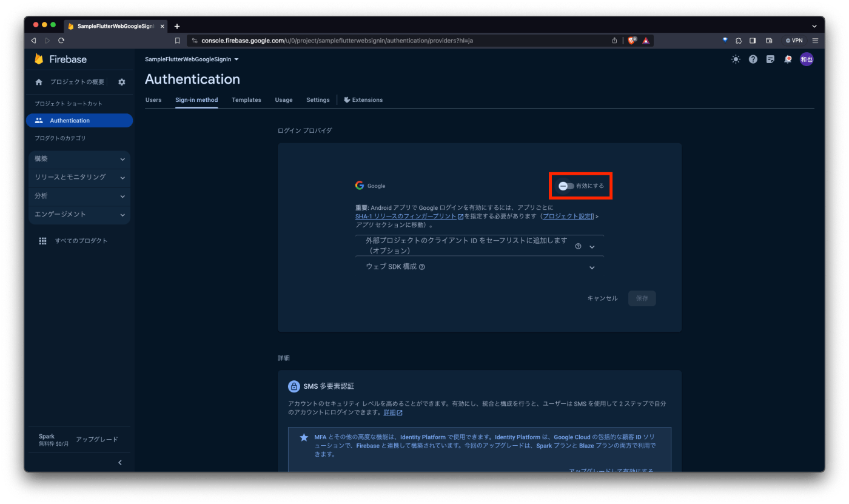Screen dimensions: 849x504
Task: Click browser back arrow
Action: click(x=33, y=41)
